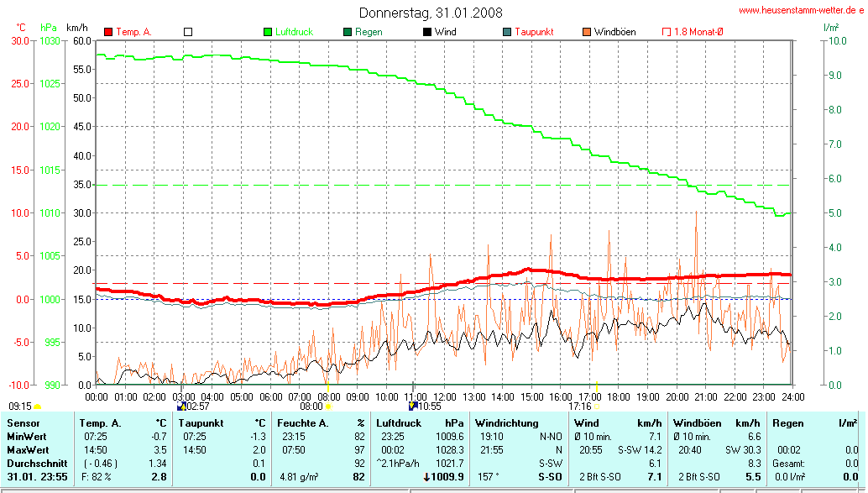Open the www.heusenstamm-wetter.de link
This screenshot has height=493, width=868.
[799, 10]
